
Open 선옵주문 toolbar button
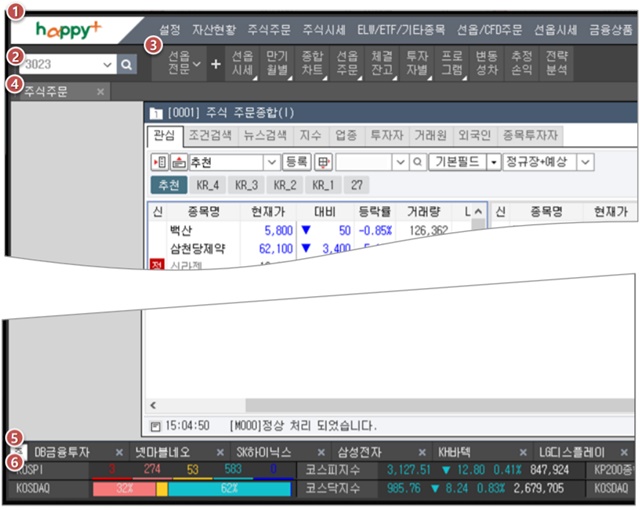(x=347, y=63)
